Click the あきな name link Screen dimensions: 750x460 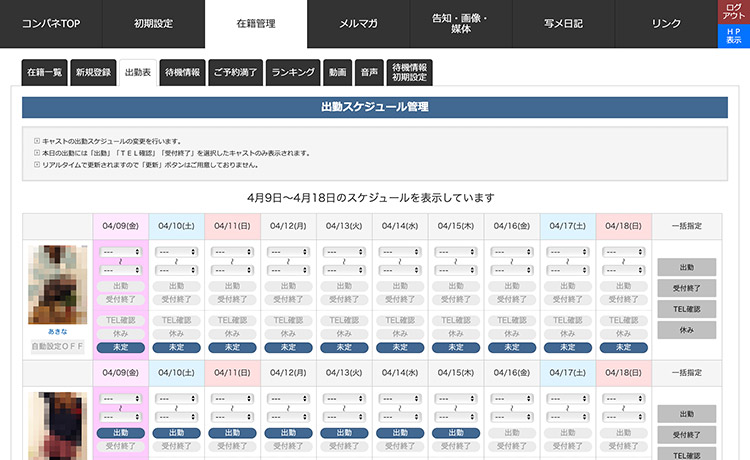[x=57, y=331]
